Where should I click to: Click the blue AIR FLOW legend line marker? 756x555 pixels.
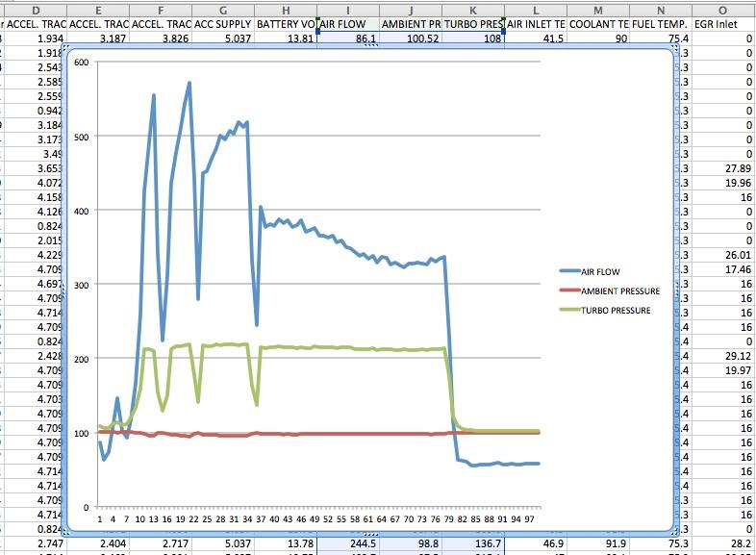click(x=573, y=272)
